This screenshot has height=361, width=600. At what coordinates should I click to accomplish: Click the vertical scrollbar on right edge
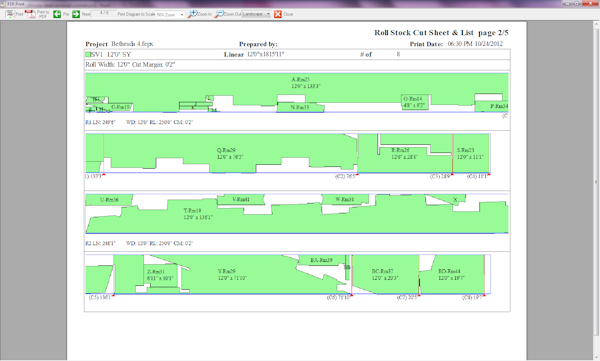pyautogui.click(x=597, y=183)
